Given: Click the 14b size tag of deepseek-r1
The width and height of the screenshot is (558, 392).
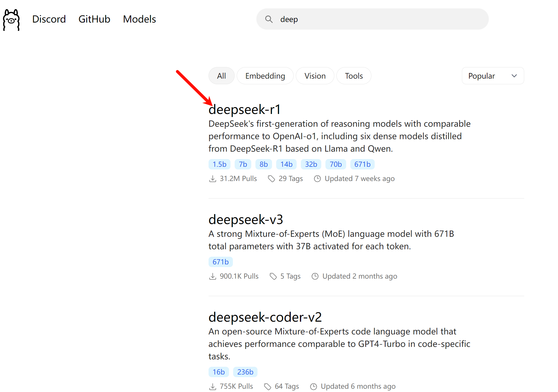Looking at the screenshot, I should (x=287, y=164).
